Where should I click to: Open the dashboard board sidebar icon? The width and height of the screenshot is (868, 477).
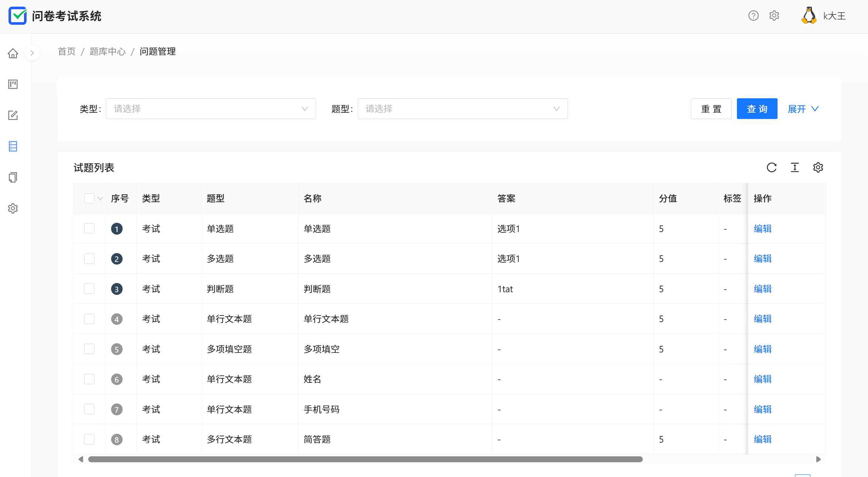(13, 84)
